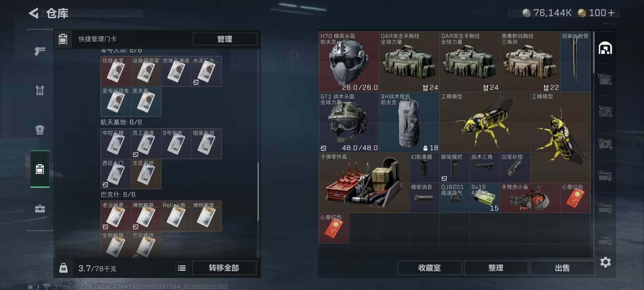Click the 整理 sort button

pos(496,268)
